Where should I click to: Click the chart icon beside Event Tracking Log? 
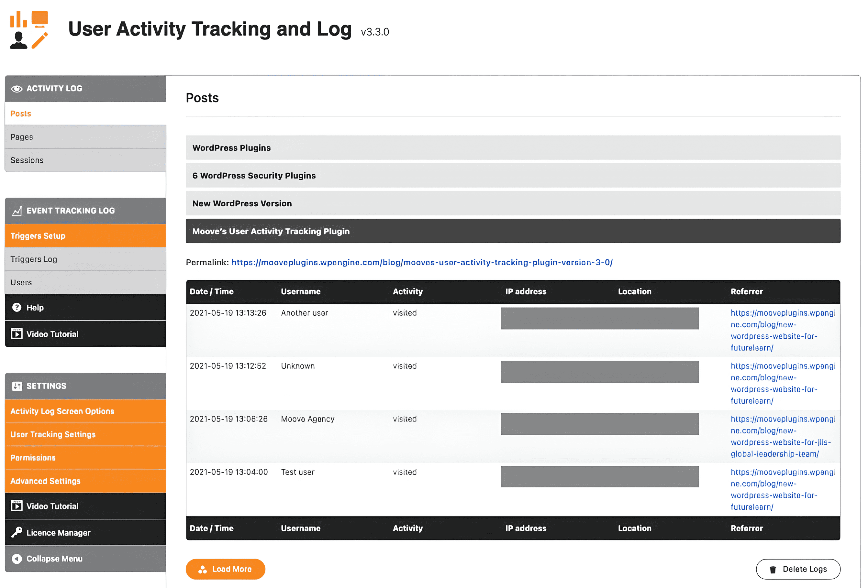click(17, 211)
